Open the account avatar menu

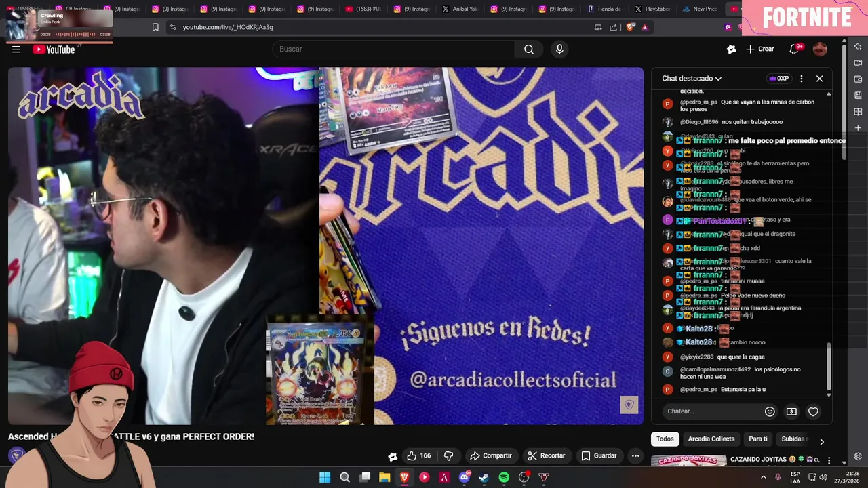[x=820, y=49]
